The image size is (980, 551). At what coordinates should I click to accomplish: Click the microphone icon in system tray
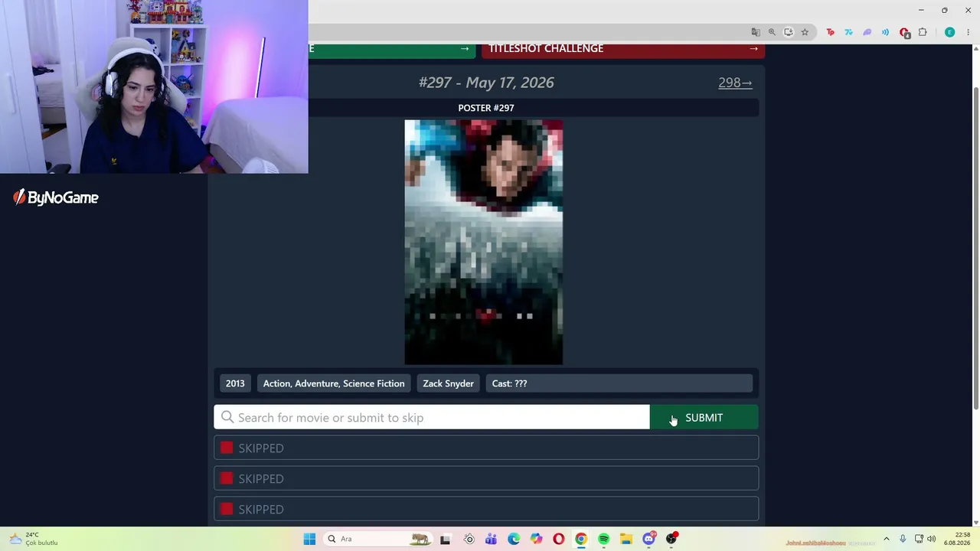(x=903, y=539)
